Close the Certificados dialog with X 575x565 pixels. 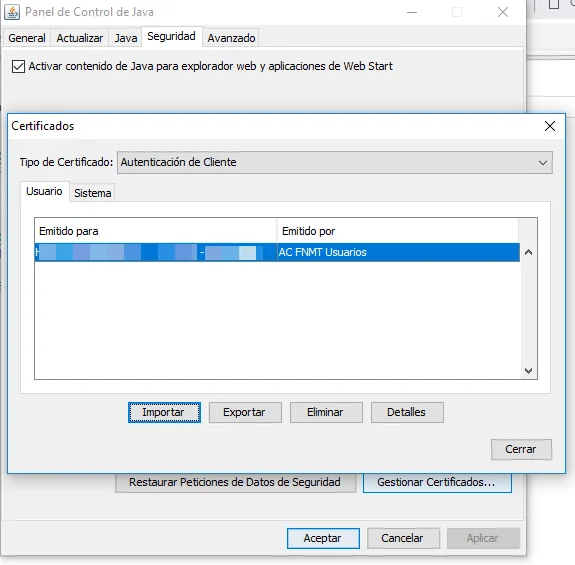click(550, 126)
